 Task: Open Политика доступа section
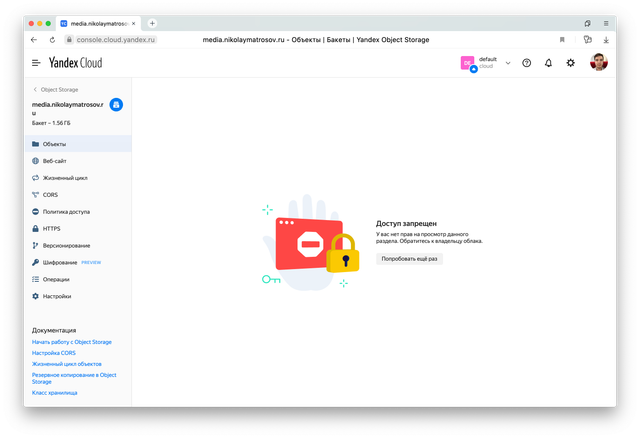tap(66, 212)
